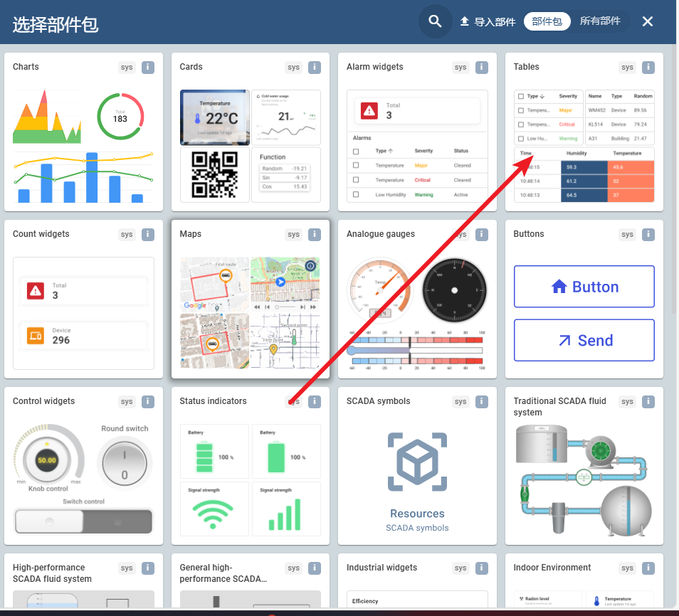Click the 导入部件 import button
The height and width of the screenshot is (616, 679).
[x=487, y=21]
